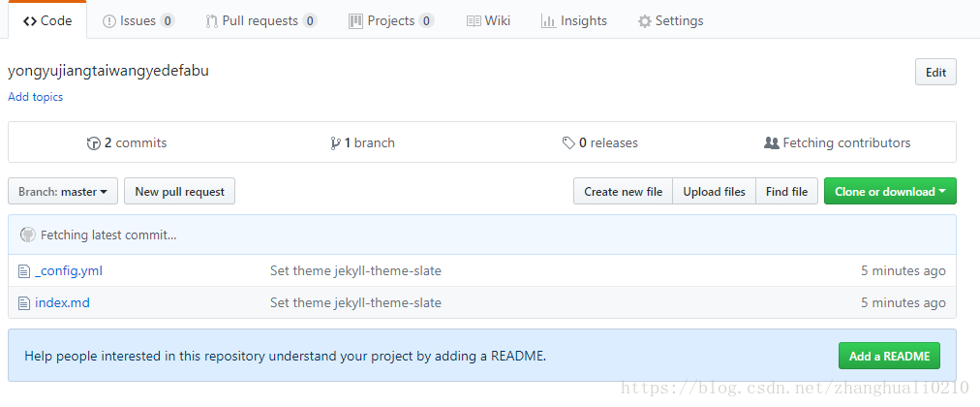Click the Settings gear icon
This screenshot has width=980, height=407.
644,21
